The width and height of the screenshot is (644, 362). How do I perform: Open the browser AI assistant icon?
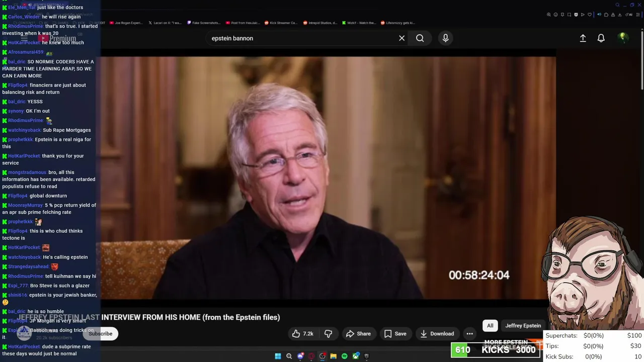pos(629,15)
